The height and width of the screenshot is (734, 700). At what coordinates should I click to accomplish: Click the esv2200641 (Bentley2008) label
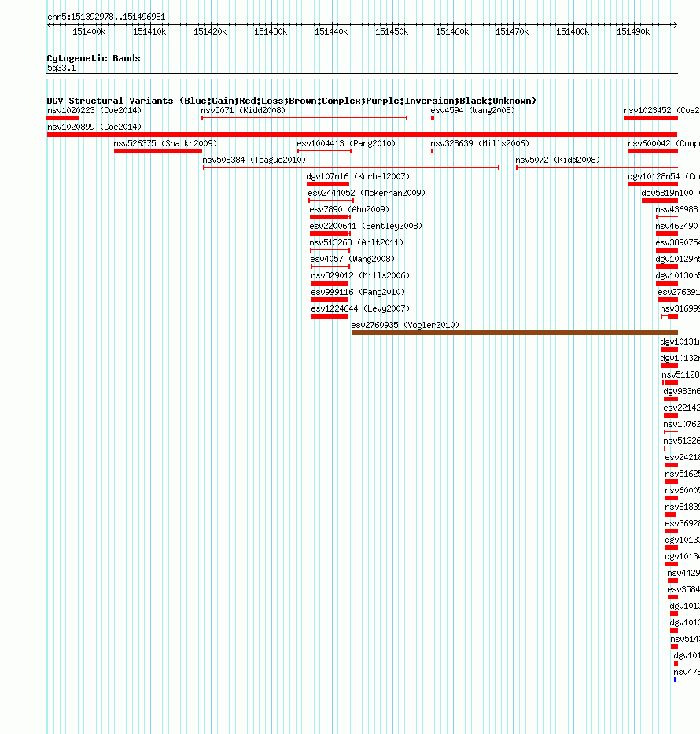366,226
